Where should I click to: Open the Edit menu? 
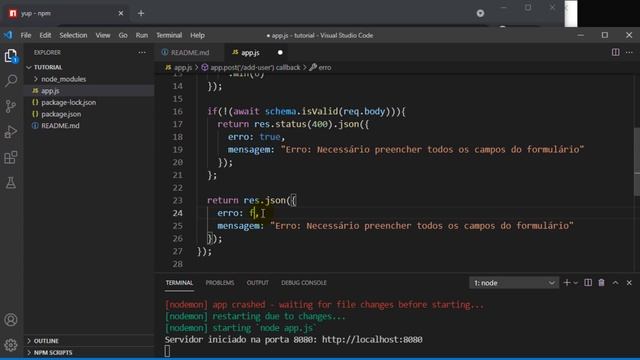point(45,35)
